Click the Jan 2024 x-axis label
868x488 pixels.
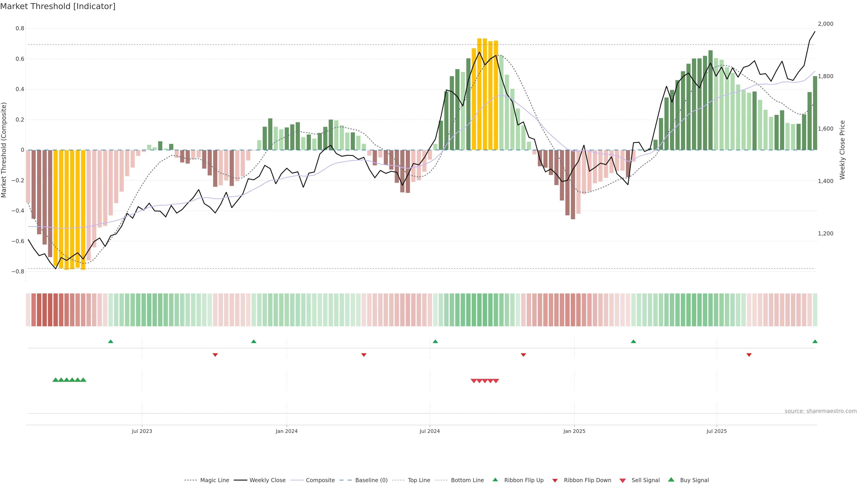click(x=286, y=431)
